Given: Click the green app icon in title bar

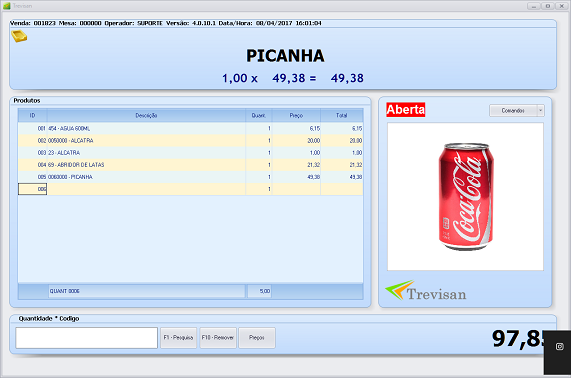Looking at the screenshot, I should point(7,6).
